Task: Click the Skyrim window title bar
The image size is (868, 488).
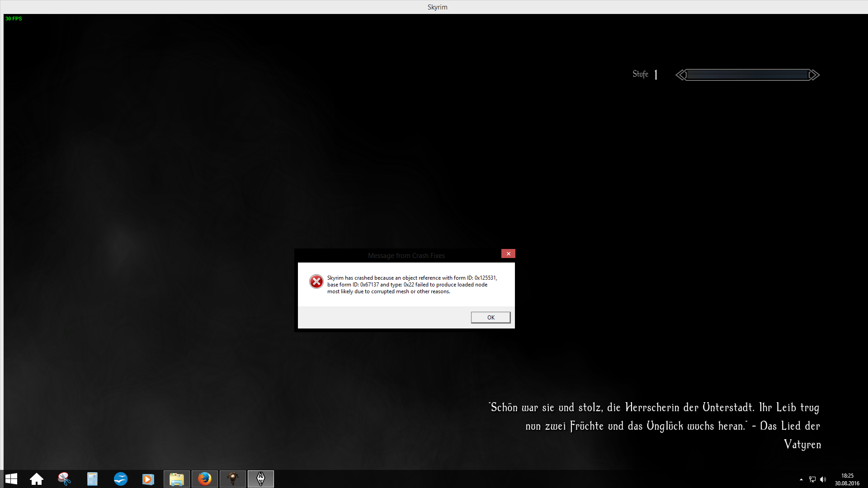Action: (x=437, y=7)
